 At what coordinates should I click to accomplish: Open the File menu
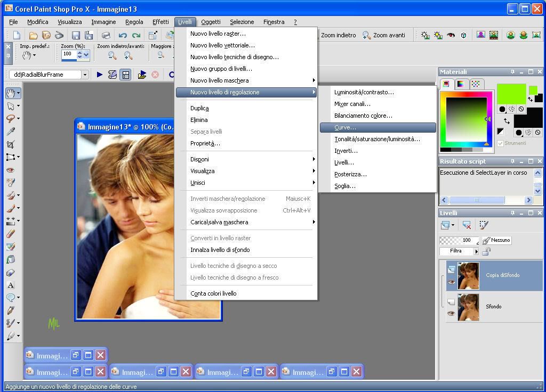(13, 22)
